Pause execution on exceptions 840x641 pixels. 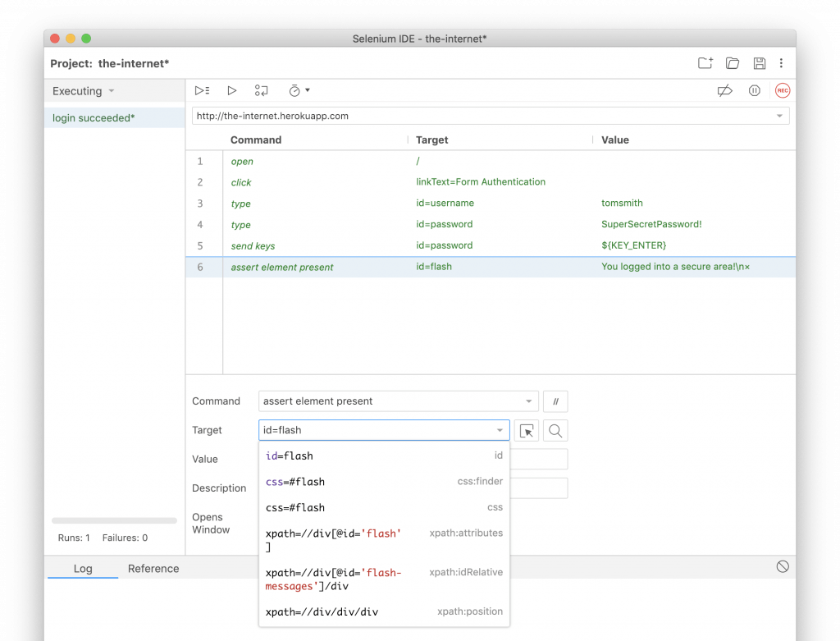click(754, 90)
